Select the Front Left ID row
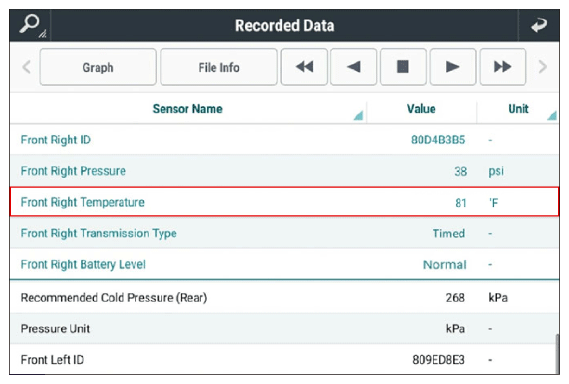Image resolution: width=569 pixels, height=384 pixels. (x=284, y=360)
